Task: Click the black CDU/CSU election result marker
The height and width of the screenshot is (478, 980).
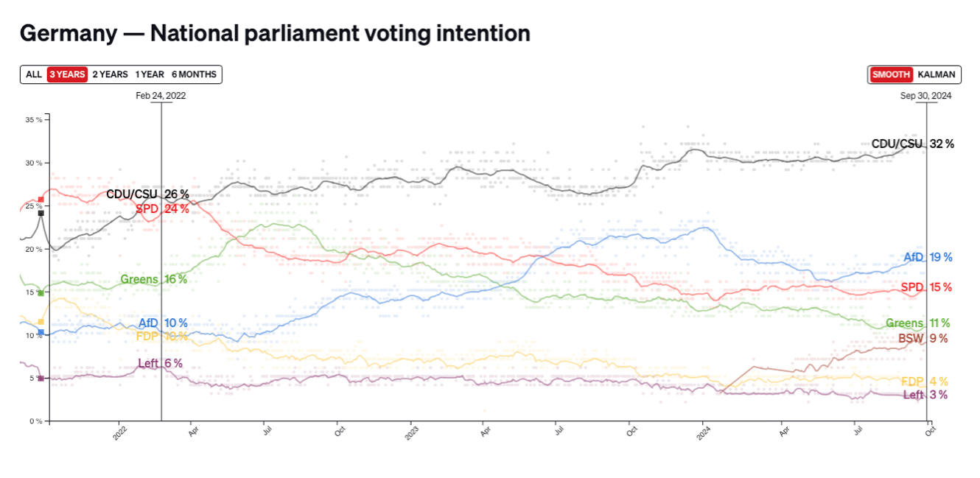Action: [41, 214]
